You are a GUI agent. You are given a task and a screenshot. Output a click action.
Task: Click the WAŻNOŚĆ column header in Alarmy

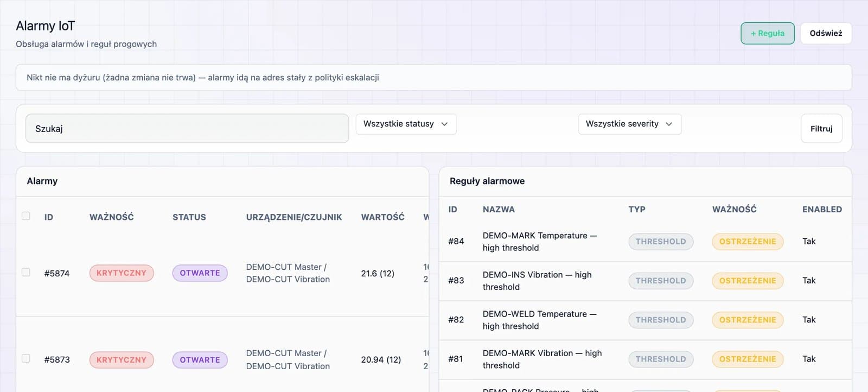click(112, 217)
